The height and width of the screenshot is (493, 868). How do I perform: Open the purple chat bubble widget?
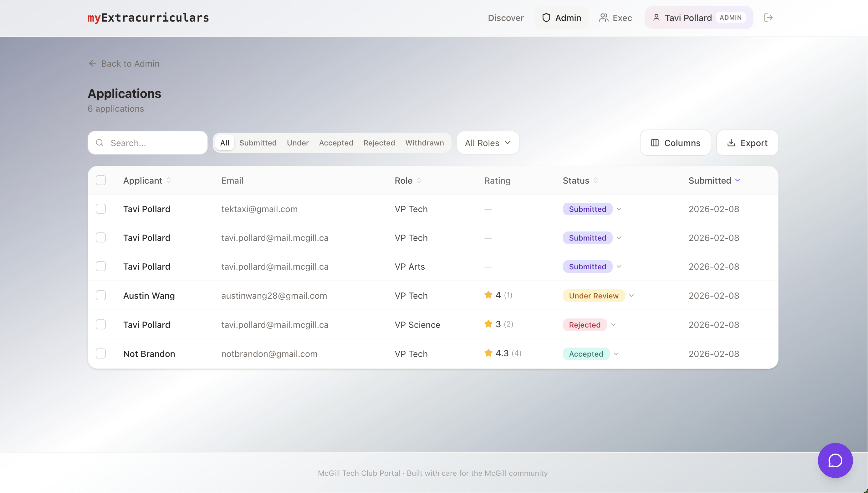pyautogui.click(x=835, y=460)
